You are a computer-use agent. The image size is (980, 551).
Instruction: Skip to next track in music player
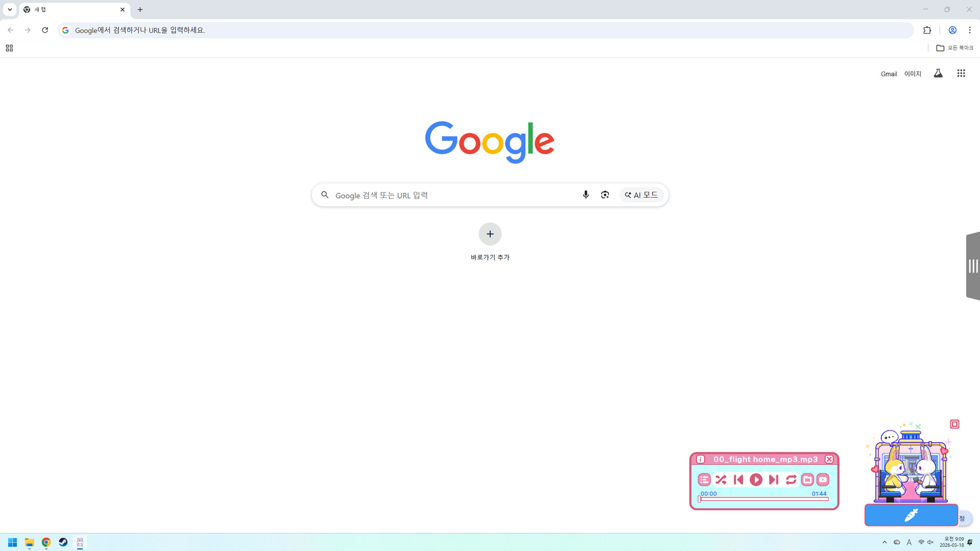[773, 480]
